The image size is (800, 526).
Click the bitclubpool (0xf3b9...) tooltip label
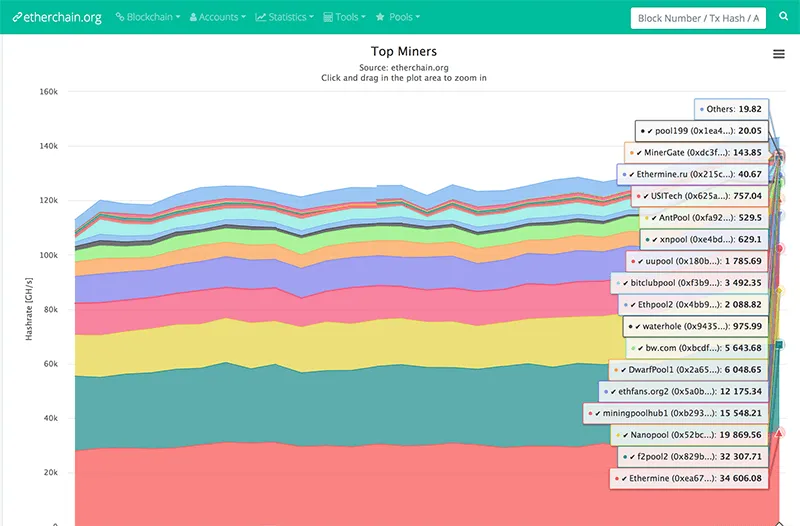(690, 283)
